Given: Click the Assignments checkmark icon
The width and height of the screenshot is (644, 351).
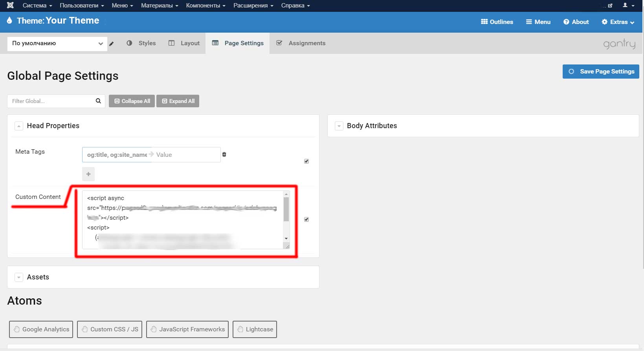Looking at the screenshot, I should [279, 43].
